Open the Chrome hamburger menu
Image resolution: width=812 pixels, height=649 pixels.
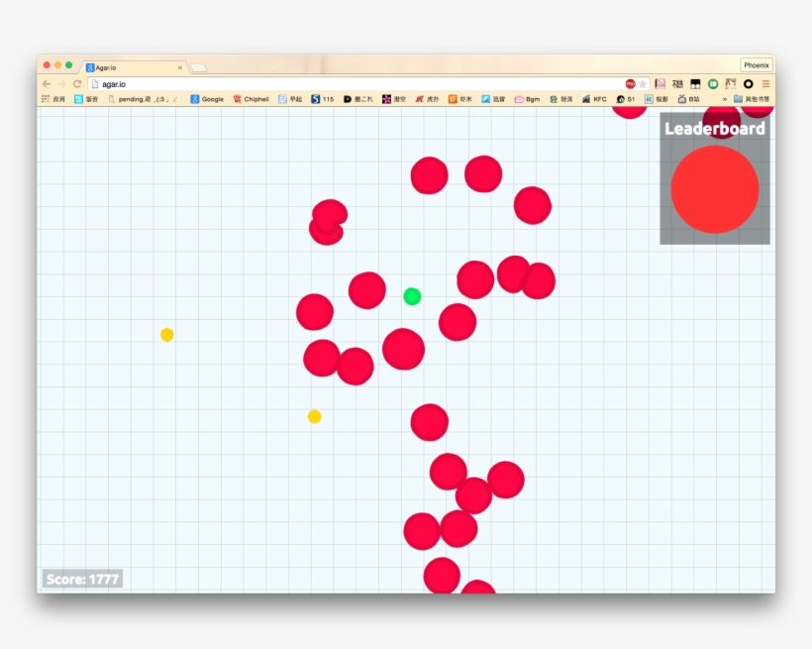click(x=765, y=84)
